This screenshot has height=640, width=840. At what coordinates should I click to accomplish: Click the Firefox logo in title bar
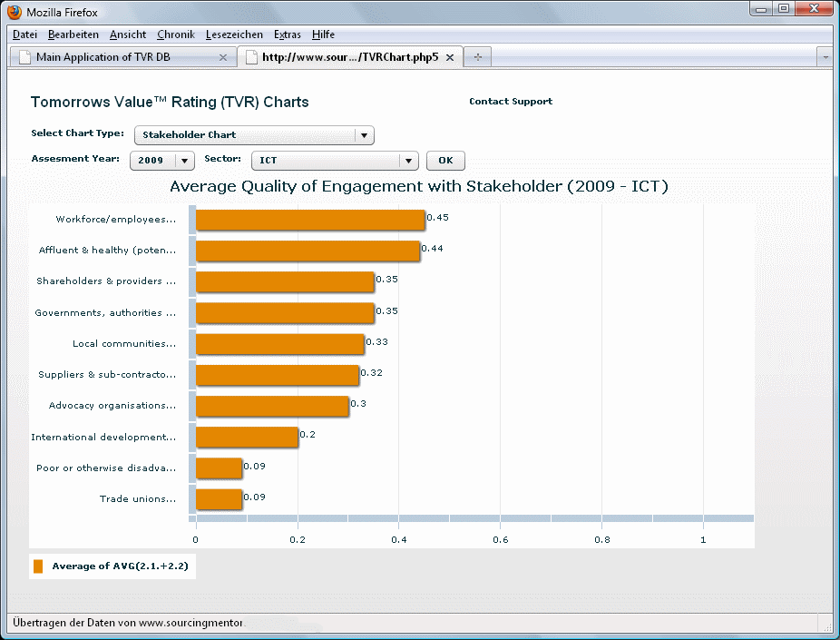[x=15, y=13]
